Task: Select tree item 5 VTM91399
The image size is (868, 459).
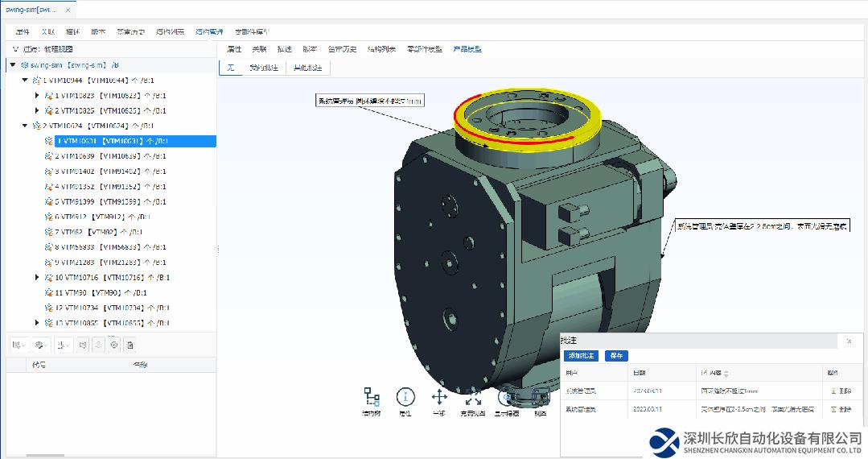Action: point(113,202)
